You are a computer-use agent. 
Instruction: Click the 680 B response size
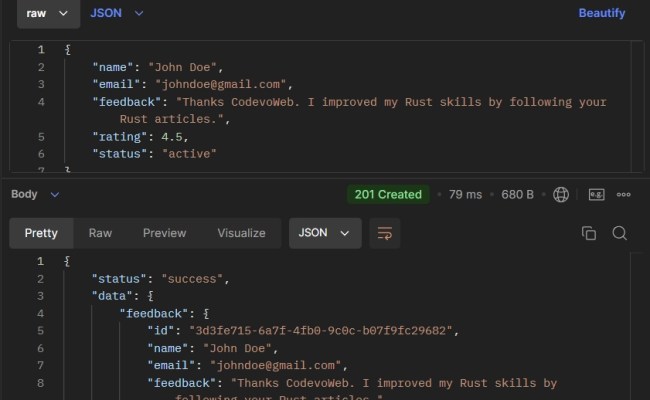(517, 194)
